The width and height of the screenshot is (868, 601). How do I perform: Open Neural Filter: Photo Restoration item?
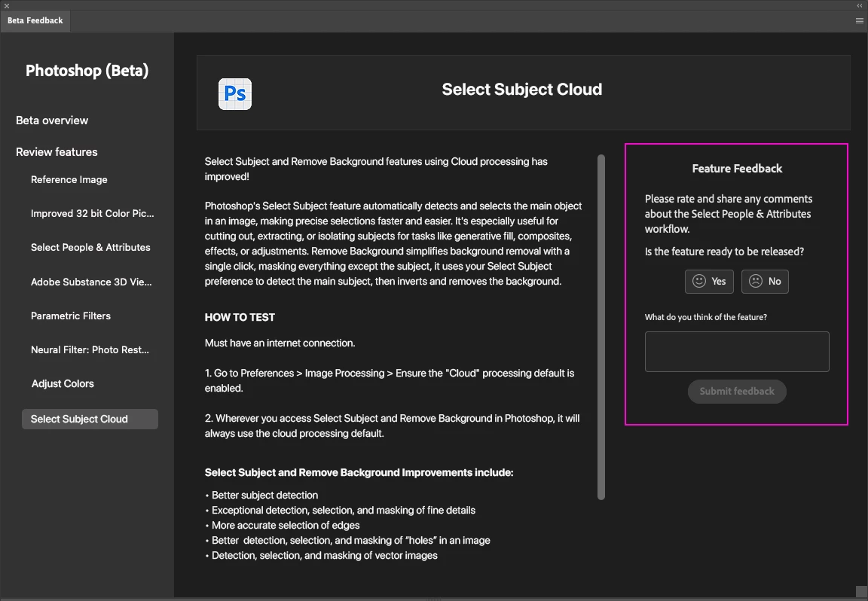pos(90,349)
